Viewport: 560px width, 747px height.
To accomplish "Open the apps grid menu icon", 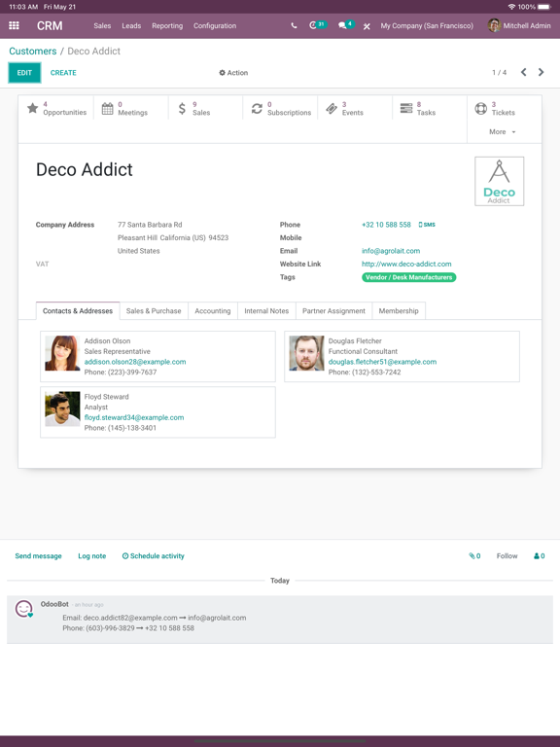I will (x=14, y=25).
